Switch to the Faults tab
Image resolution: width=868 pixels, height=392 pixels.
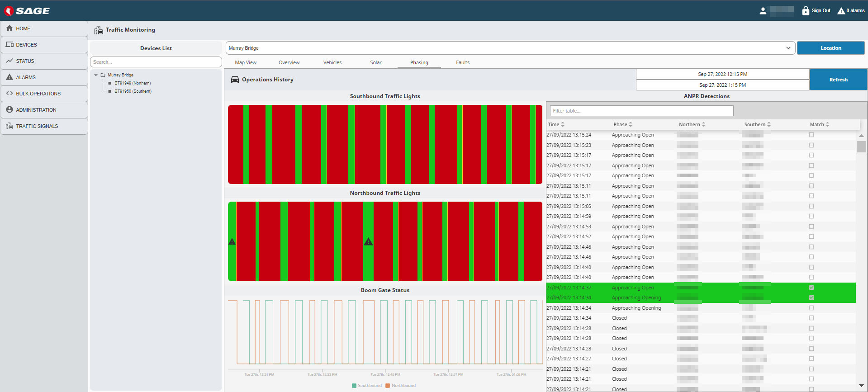(x=462, y=62)
